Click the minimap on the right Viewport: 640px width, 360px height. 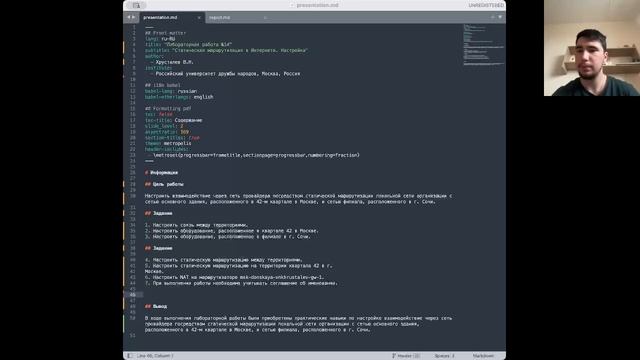click(484, 45)
